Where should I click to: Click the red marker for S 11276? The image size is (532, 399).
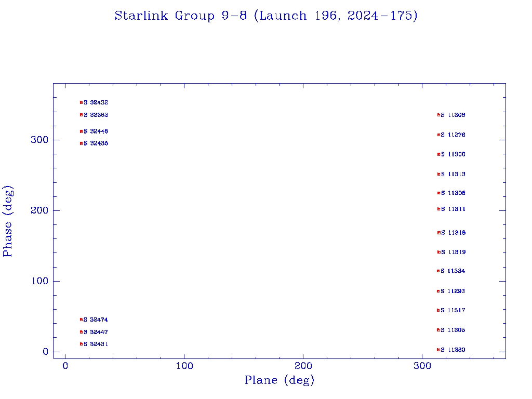pos(438,135)
